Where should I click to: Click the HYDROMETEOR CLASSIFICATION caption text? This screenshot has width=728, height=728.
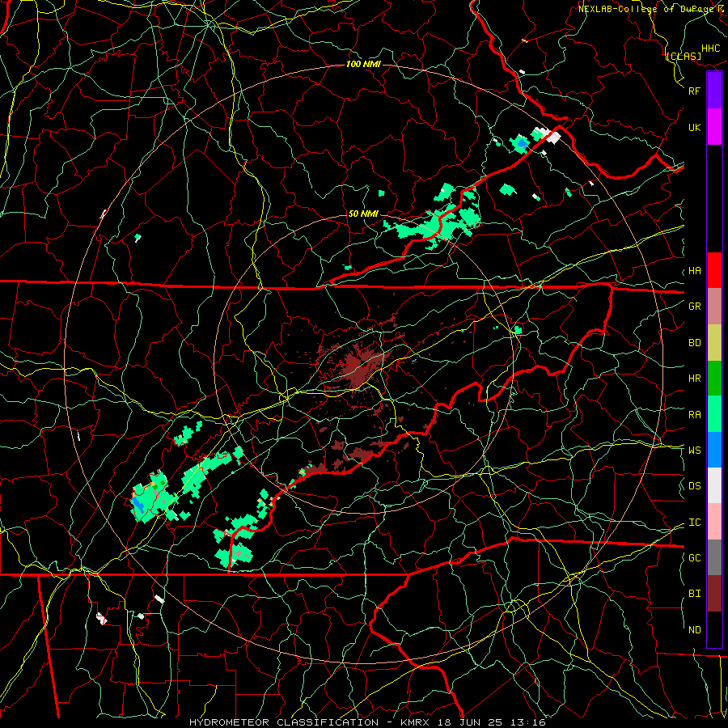(x=284, y=722)
